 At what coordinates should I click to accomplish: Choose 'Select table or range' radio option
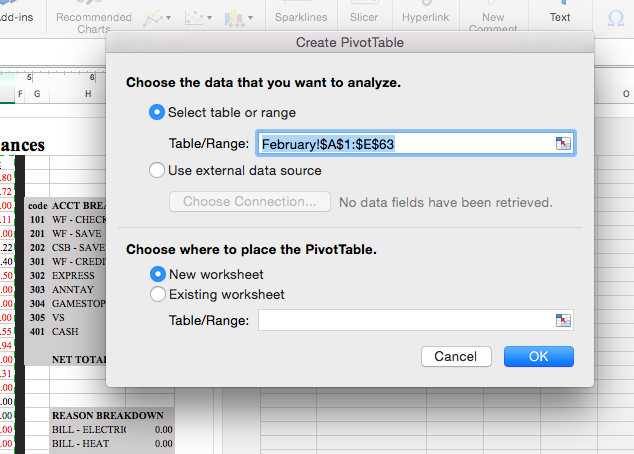click(157, 112)
